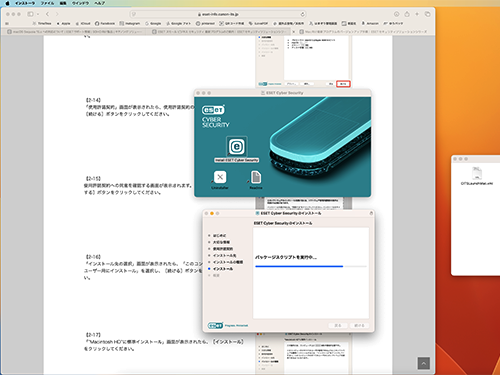Screen dimensions: 500x375
Task: Select the インストールの種類 installer step
Action: click(228, 262)
